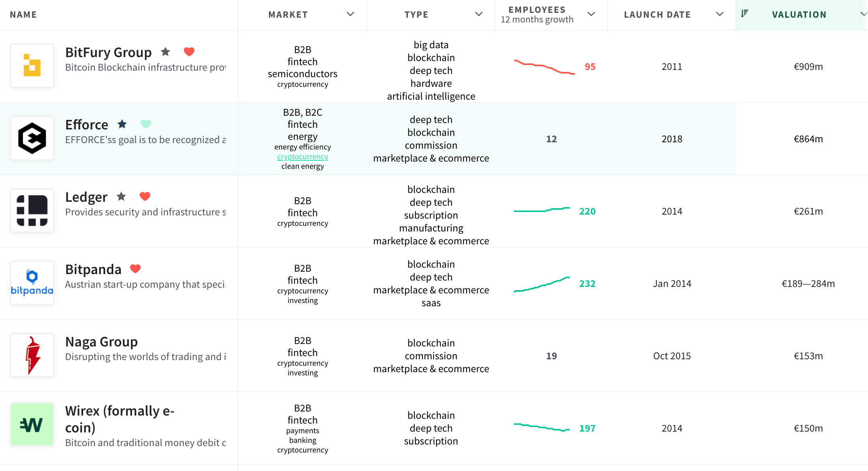Open the Naga Group red logo
The width and height of the screenshot is (868, 471).
pyautogui.click(x=32, y=355)
